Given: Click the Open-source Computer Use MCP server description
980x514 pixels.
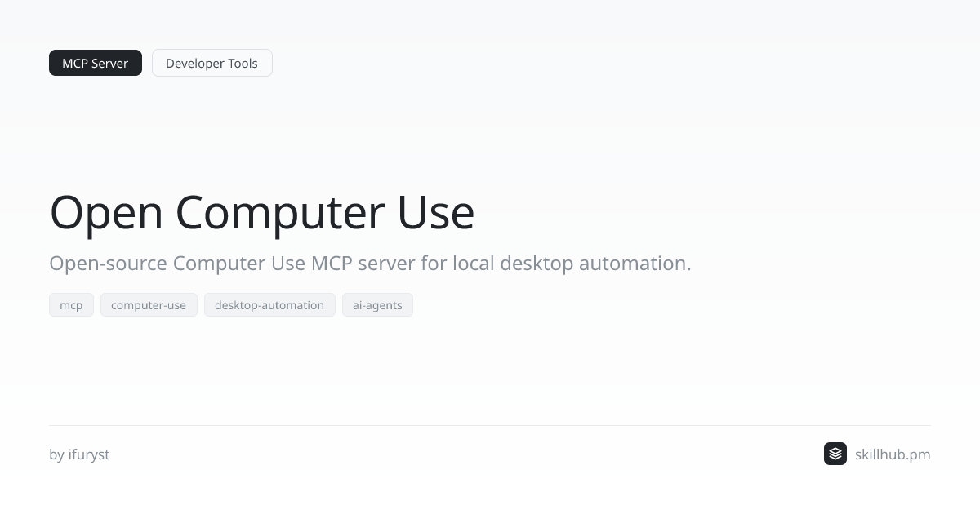Looking at the screenshot, I should (x=370, y=264).
